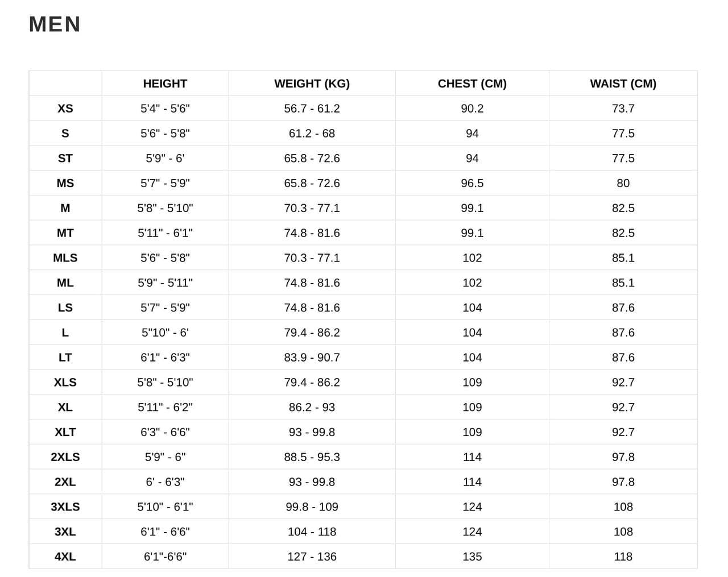Select the XS size row label

click(x=65, y=109)
